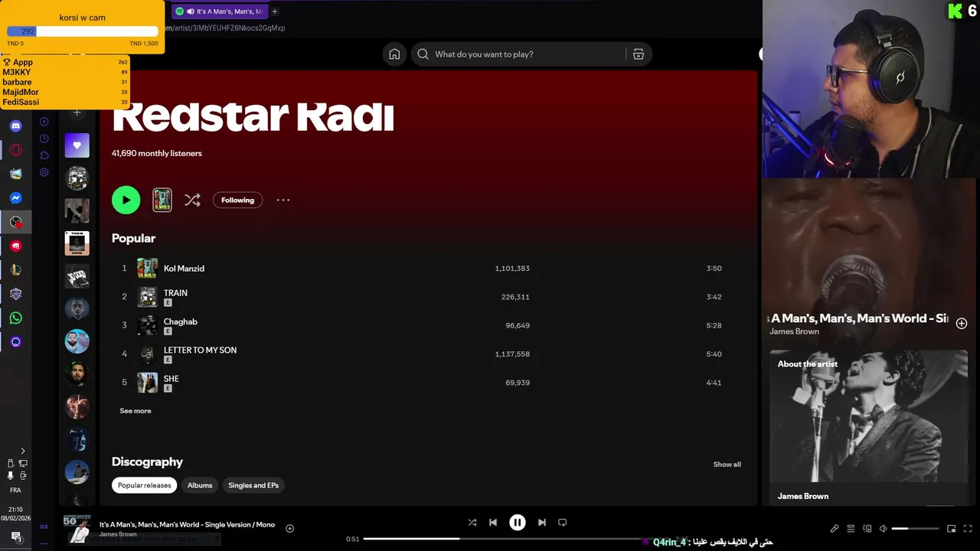Screen dimensions: 980x551
Task: Open the Kol Manzid track cover
Action: (147, 269)
